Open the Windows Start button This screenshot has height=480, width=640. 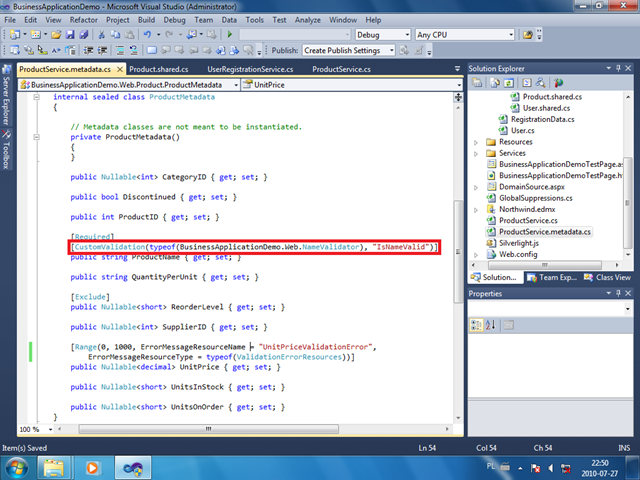coord(16,468)
